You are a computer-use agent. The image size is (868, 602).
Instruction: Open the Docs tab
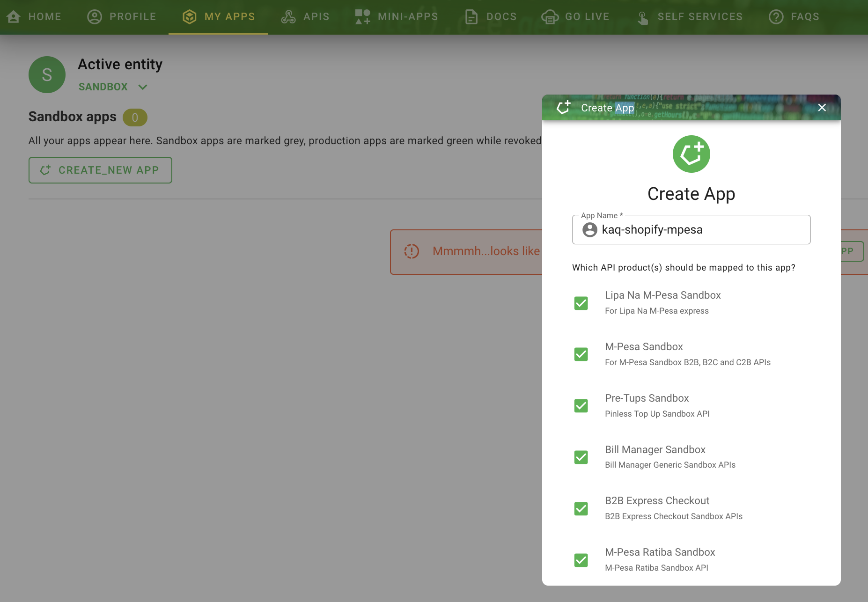(x=491, y=17)
